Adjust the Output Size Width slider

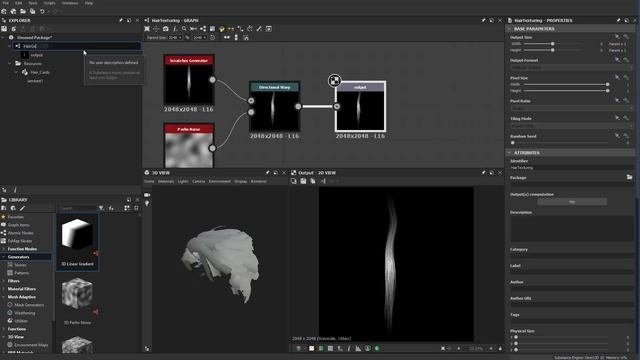tap(552, 44)
